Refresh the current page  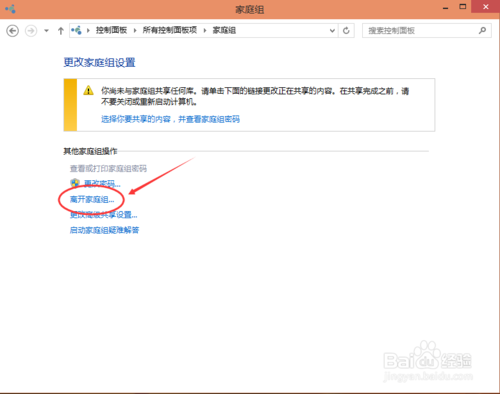point(346,31)
